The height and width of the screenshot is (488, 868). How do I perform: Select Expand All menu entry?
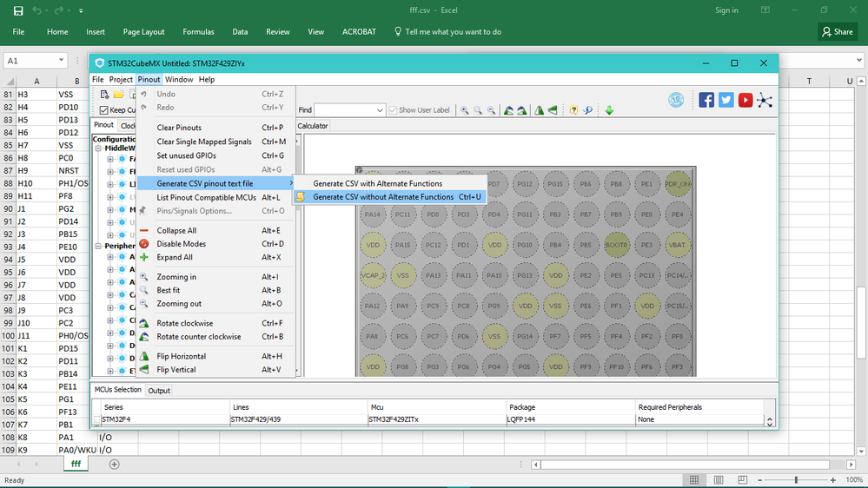[x=215, y=257]
